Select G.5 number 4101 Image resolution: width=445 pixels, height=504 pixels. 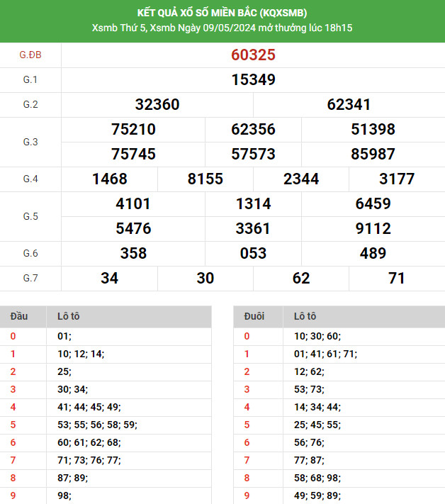click(133, 203)
